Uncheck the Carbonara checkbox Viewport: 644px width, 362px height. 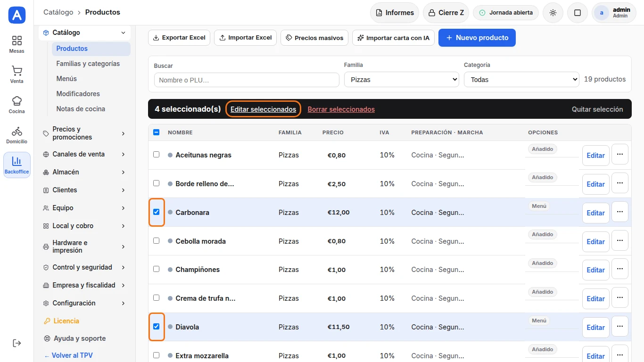[157, 212]
